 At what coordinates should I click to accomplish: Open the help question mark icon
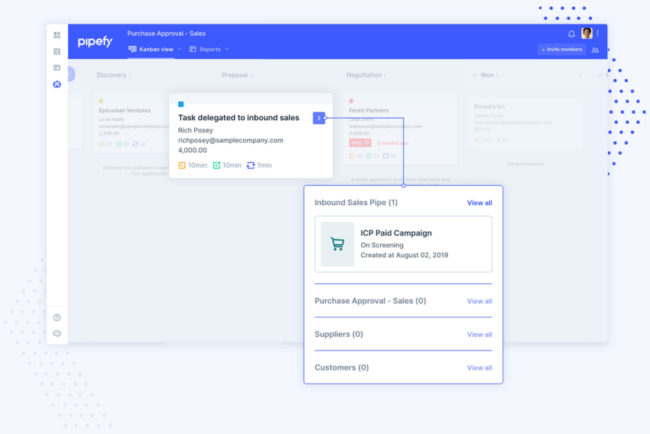[x=57, y=318]
